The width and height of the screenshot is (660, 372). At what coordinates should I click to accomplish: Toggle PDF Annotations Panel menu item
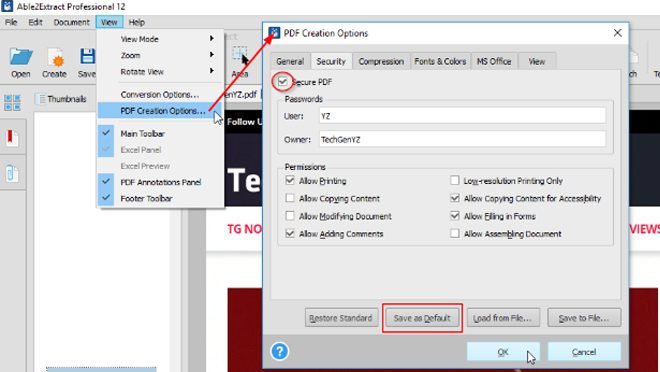[161, 182]
